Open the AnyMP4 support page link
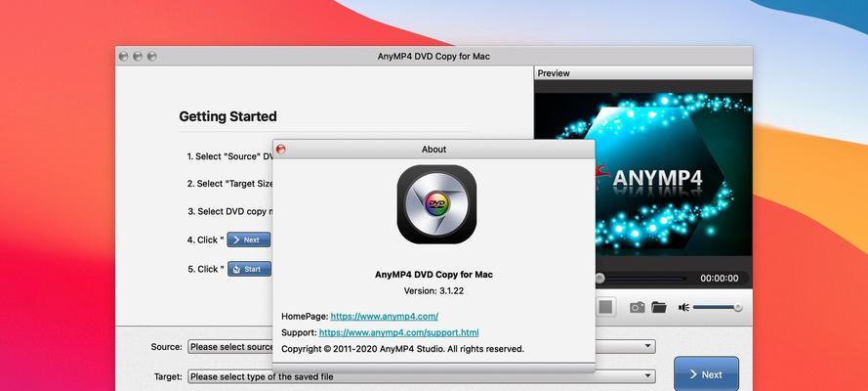868x391 pixels. tap(398, 333)
